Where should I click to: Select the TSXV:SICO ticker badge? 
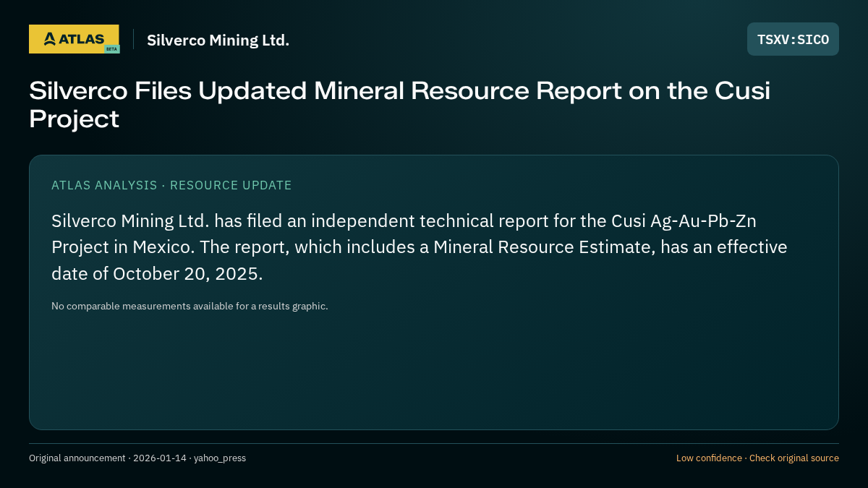[793, 39]
